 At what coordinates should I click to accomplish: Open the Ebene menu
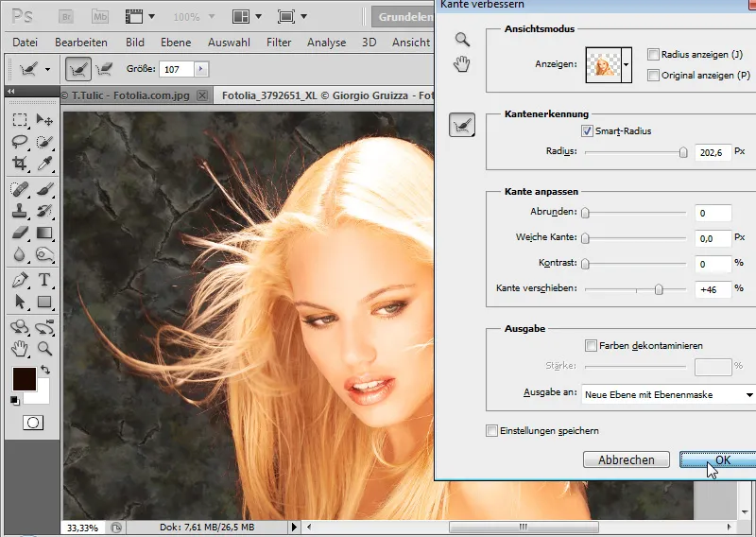pyautogui.click(x=176, y=43)
